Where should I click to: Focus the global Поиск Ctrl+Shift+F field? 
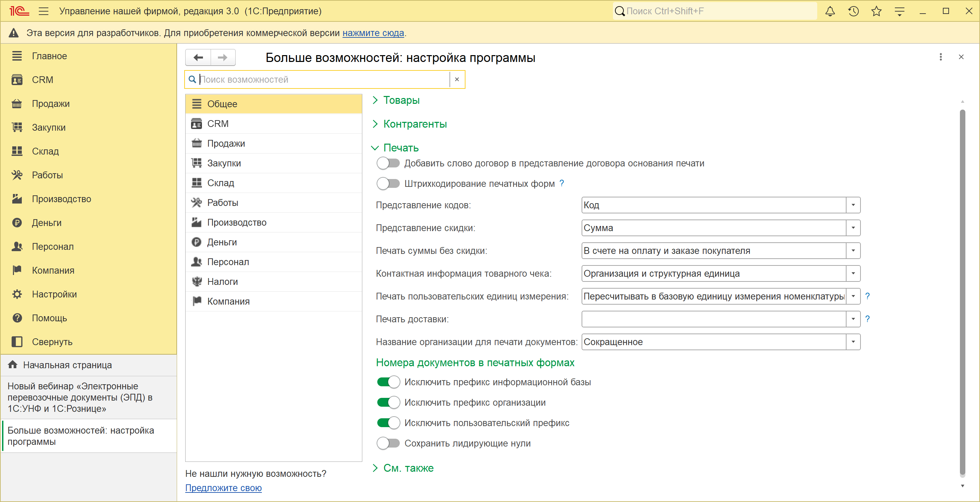tap(714, 11)
